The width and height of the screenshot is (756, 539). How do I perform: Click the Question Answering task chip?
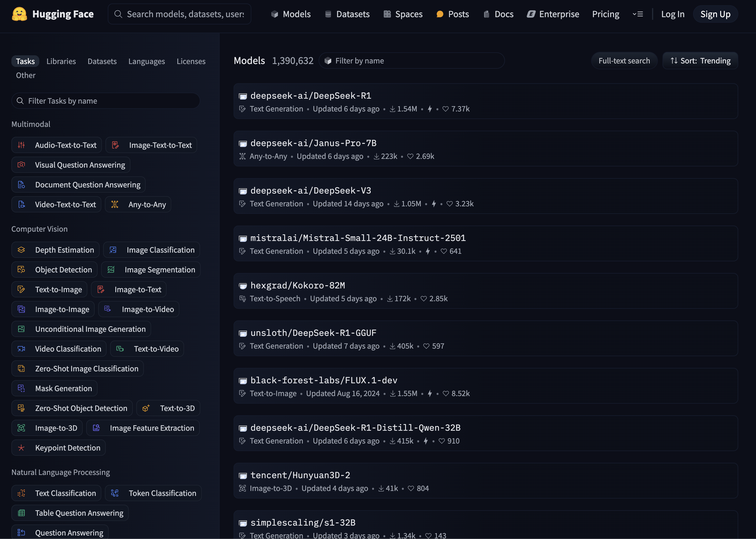pos(60,532)
